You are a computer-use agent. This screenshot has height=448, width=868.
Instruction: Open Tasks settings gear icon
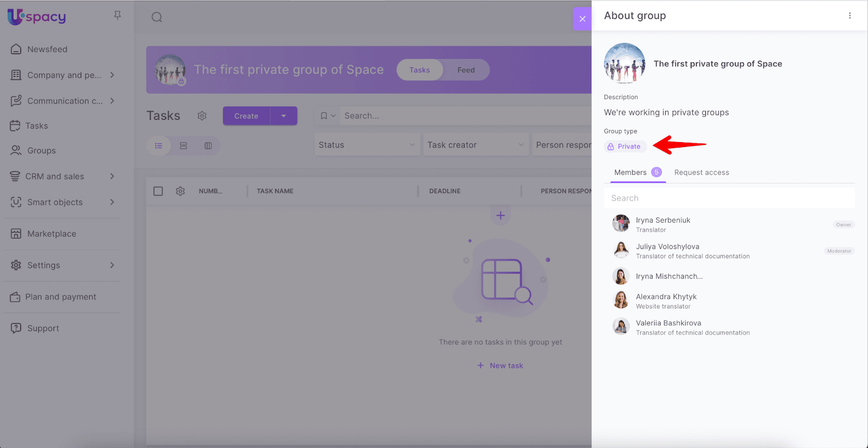click(x=202, y=116)
